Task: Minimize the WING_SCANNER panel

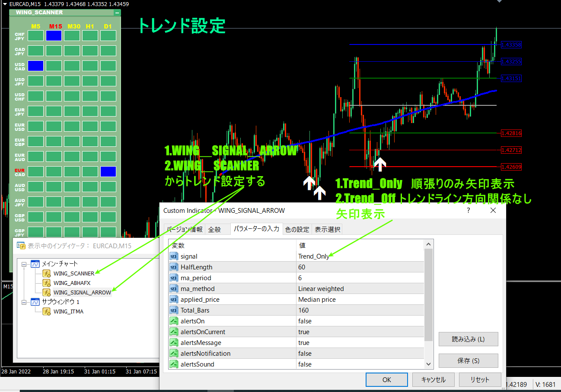Action: point(117,13)
